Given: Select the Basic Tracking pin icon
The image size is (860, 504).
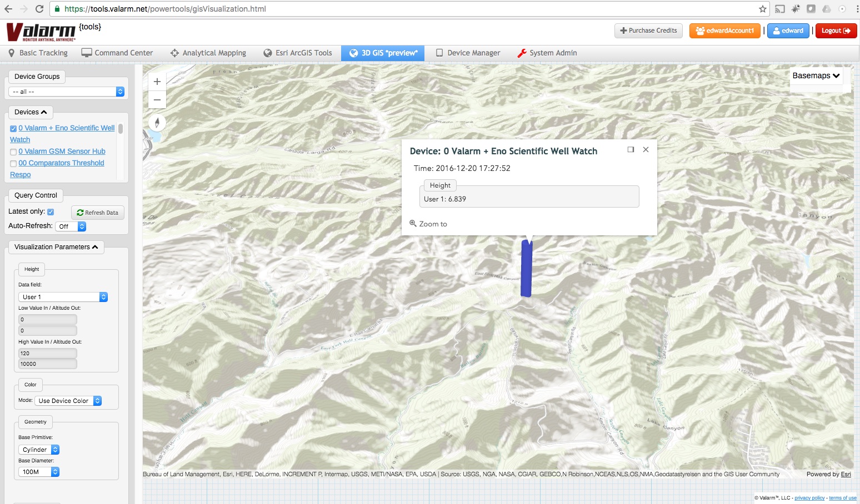Looking at the screenshot, I should point(12,53).
